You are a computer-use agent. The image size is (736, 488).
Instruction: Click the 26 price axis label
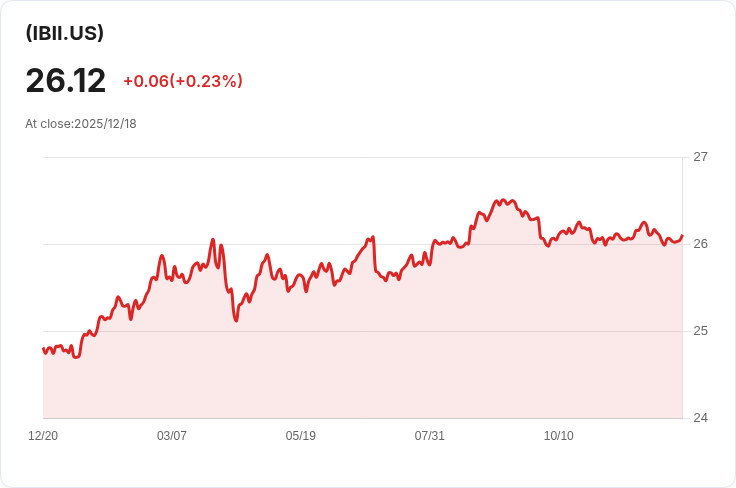(700, 244)
